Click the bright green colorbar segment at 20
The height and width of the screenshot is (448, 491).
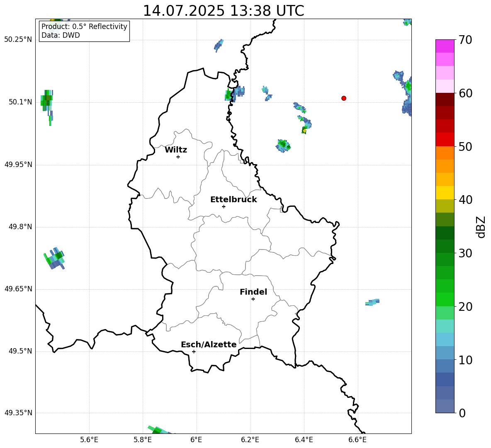coord(445,299)
